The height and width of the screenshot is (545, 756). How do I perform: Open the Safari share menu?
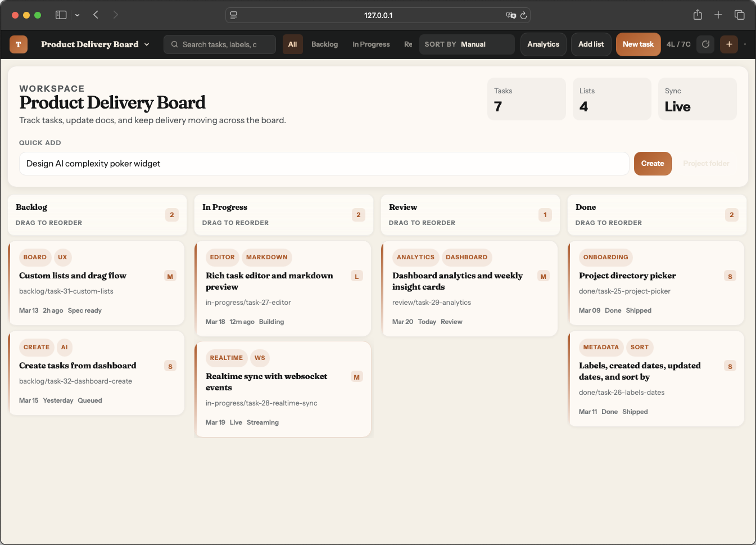click(x=698, y=15)
